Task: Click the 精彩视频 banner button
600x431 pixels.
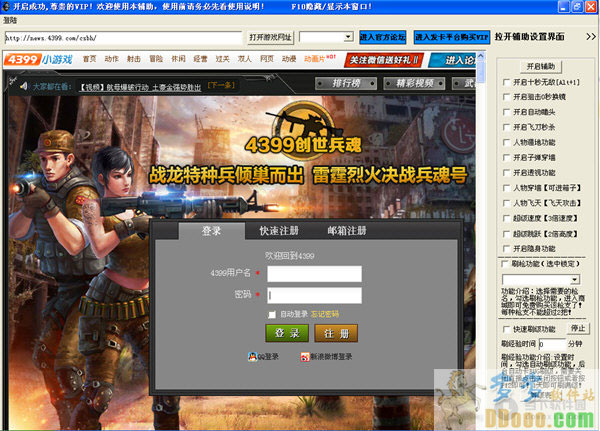Action: 414,83
